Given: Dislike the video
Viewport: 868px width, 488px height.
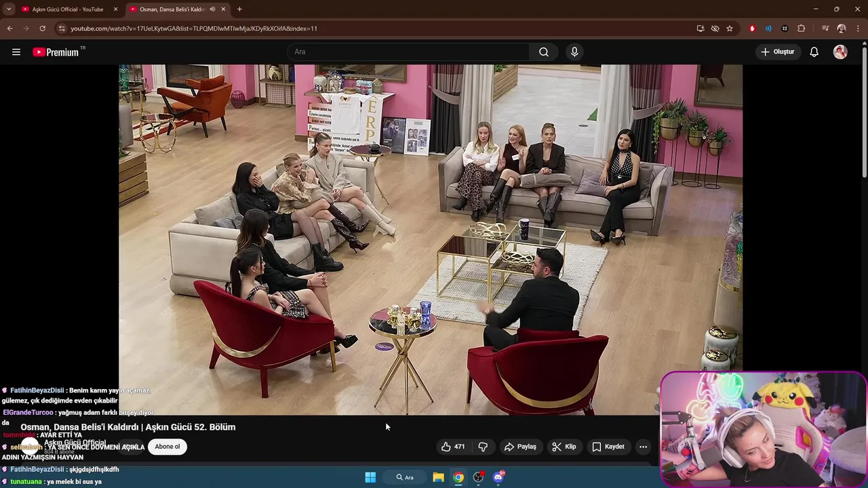Looking at the screenshot, I should [483, 447].
